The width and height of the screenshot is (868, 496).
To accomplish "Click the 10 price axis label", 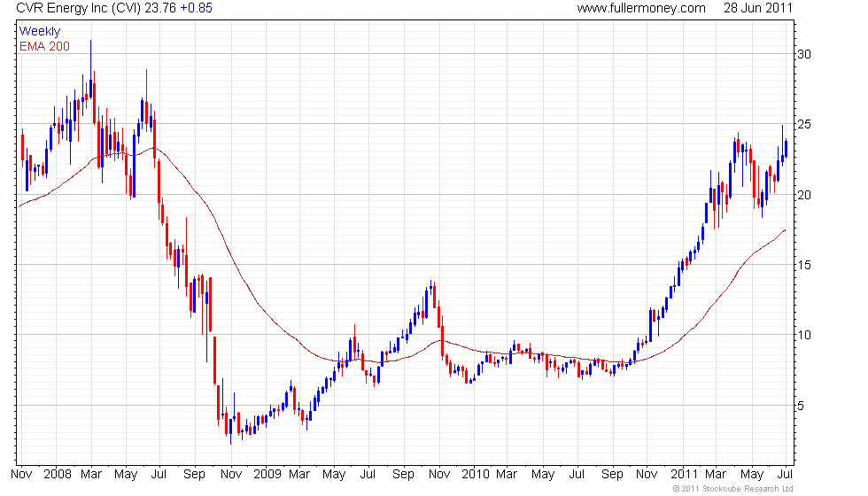I will tap(804, 335).
